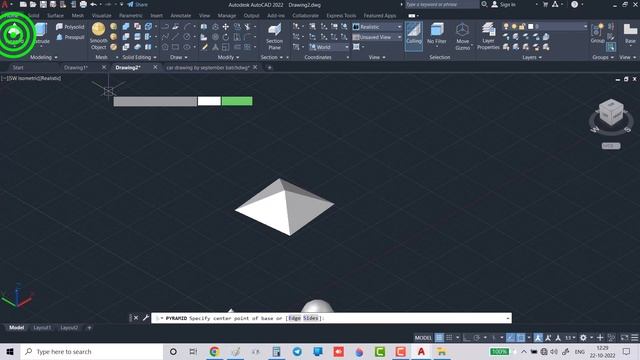Click Smooth Object mesh tool

point(98,36)
